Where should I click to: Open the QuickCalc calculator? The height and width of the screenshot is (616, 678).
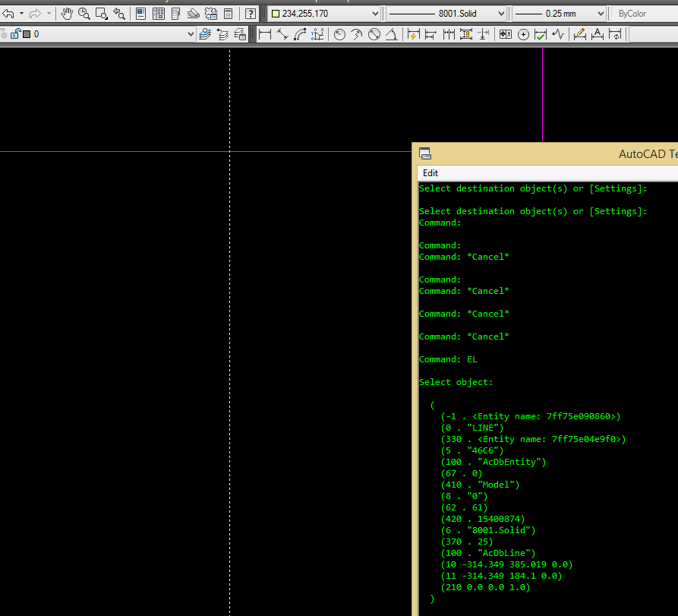(228, 14)
